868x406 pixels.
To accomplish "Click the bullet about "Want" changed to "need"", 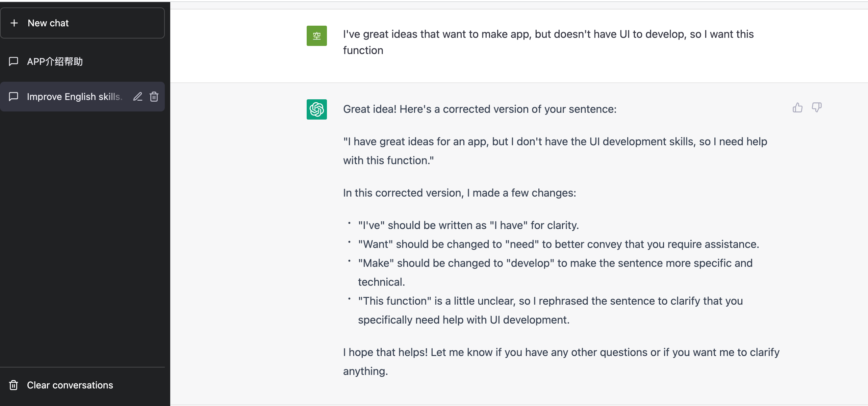I will pyautogui.click(x=559, y=244).
